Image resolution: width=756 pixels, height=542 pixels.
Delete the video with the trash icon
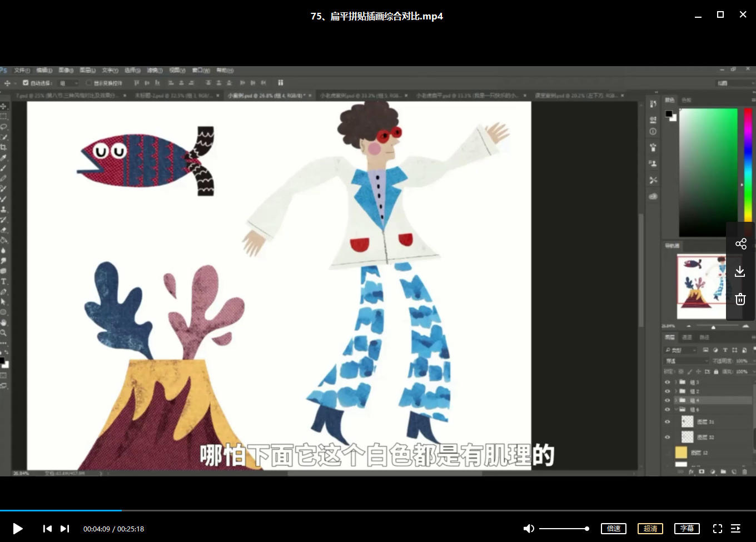(740, 299)
